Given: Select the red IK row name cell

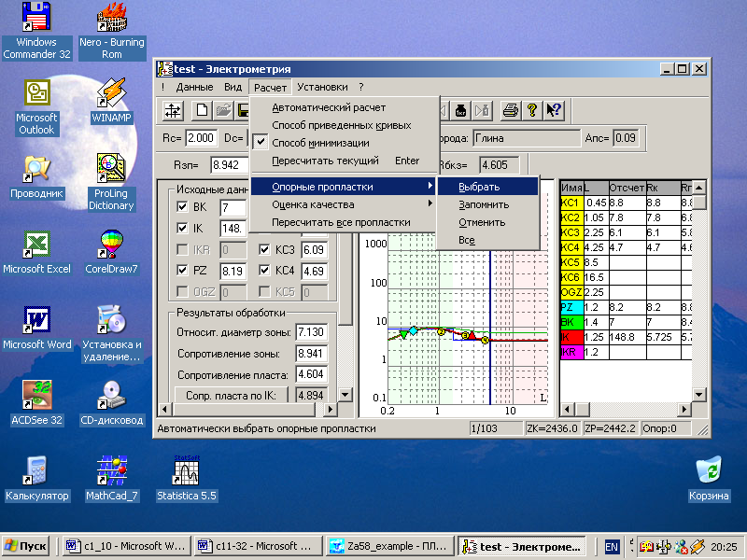Looking at the screenshot, I should click(571, 337).
